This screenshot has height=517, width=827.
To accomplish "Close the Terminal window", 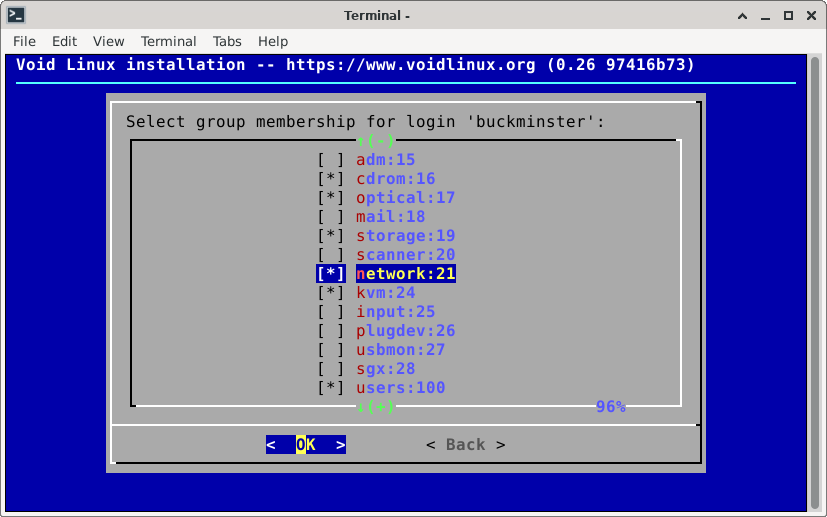I will pyautogui.click(x=811, y=15).
